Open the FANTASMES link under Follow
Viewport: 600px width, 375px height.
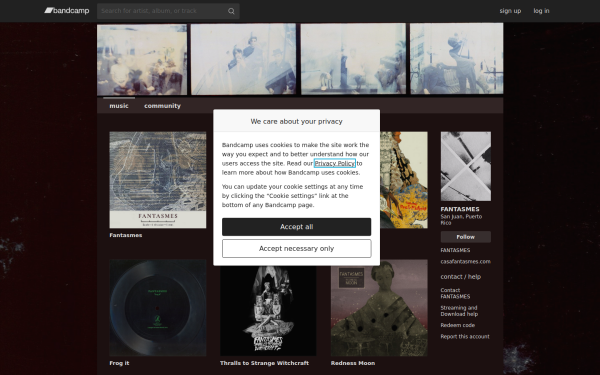tap(455, 250)
